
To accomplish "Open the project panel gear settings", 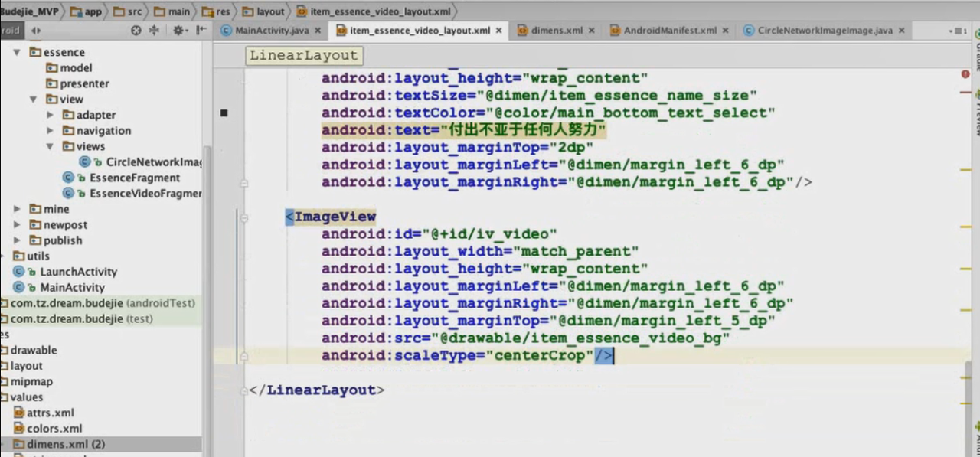I will (178, 31).
